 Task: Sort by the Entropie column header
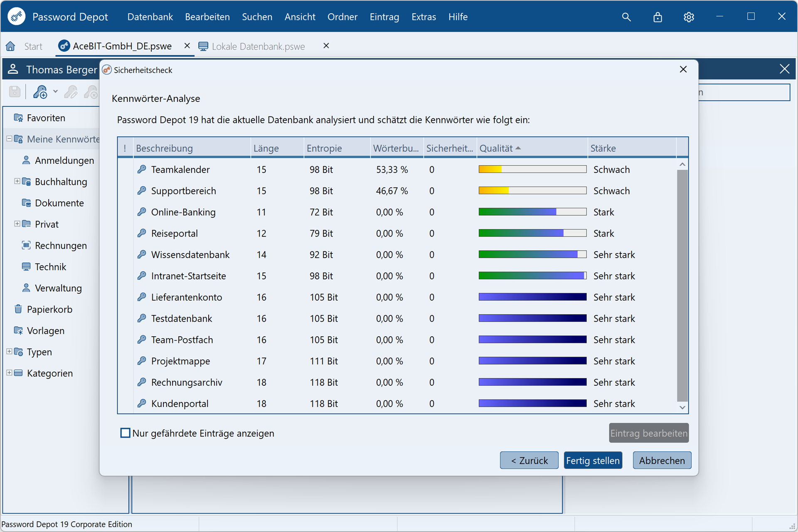pyautogui.click(x=337, y=148)
